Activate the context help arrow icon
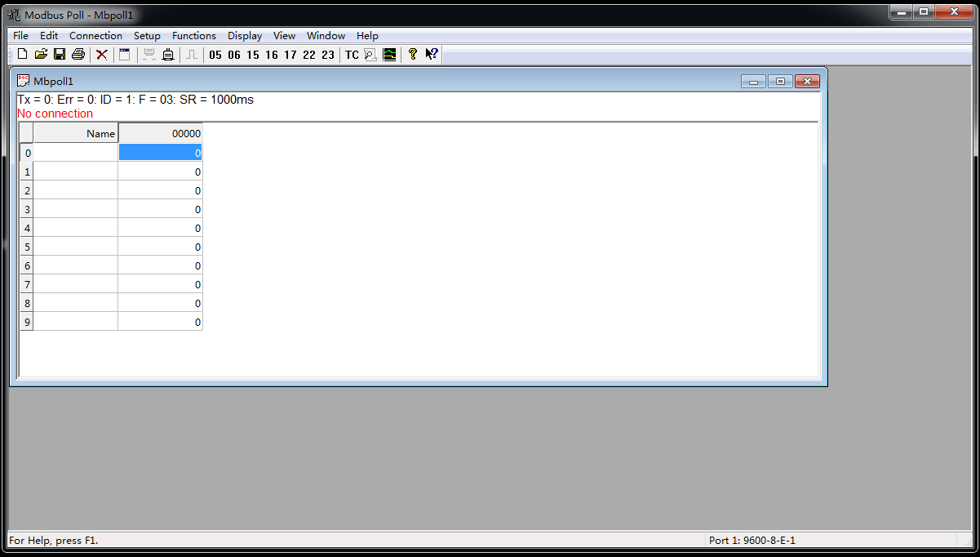Screen dimensions: 980x557 432,55
